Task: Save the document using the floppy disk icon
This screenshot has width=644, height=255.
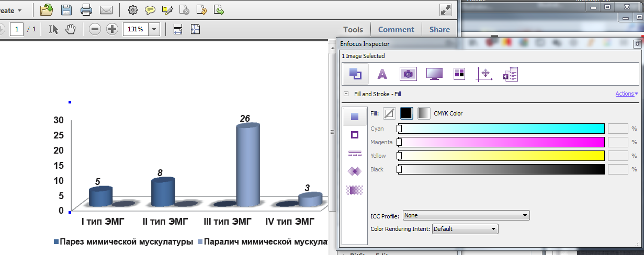Action: click(x=66, y=9)
